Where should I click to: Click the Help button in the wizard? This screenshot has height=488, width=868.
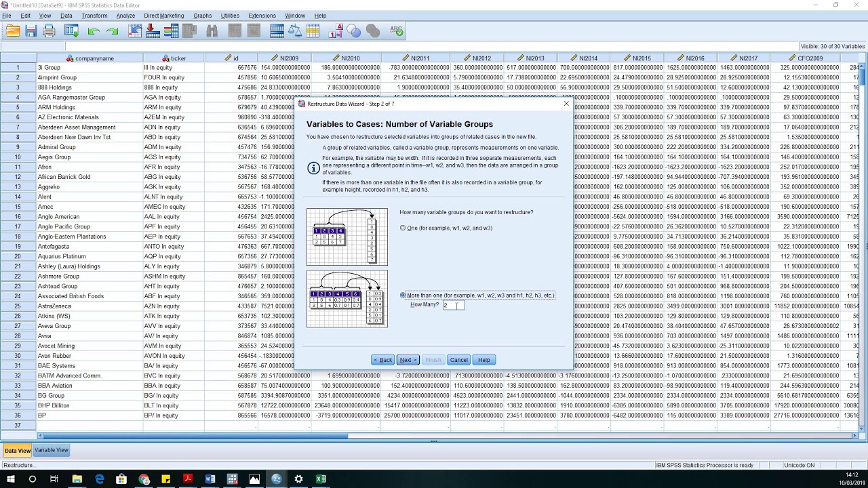click(484, 360)
